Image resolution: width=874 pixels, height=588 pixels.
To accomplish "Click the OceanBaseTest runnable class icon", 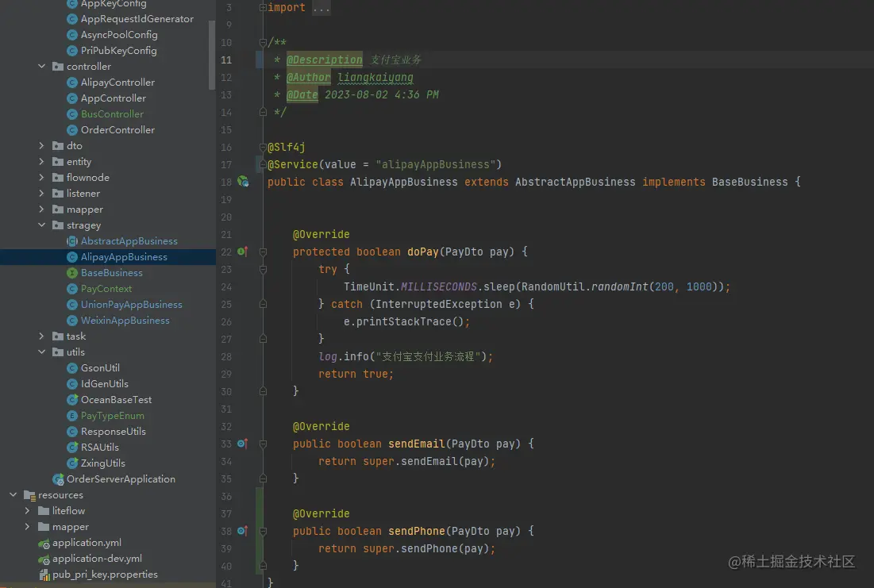I will tap(72, 400).
